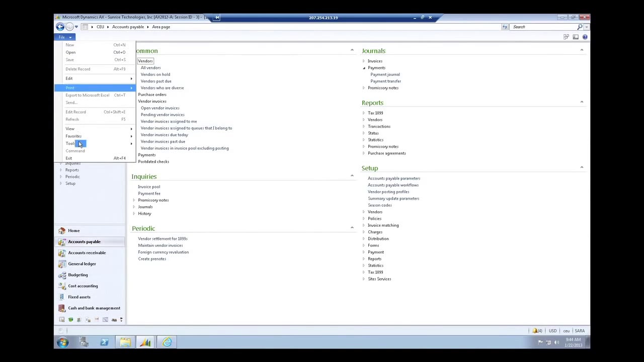
Task: Open the Edit submenu
Action: 96,78
